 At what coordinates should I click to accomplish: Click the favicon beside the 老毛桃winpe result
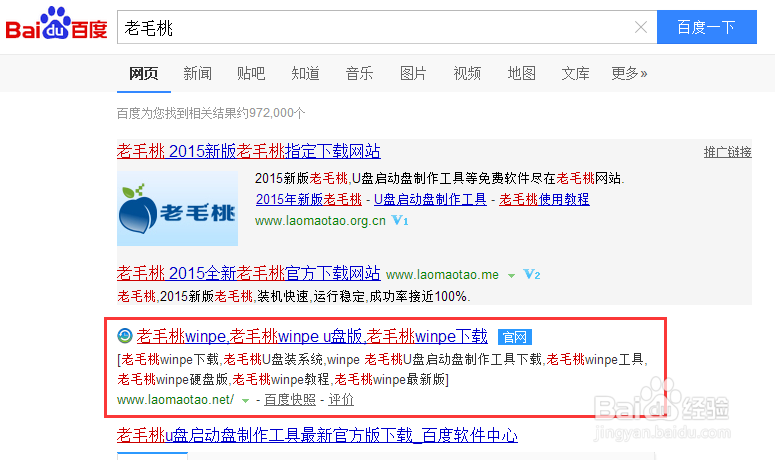(125, 336)
